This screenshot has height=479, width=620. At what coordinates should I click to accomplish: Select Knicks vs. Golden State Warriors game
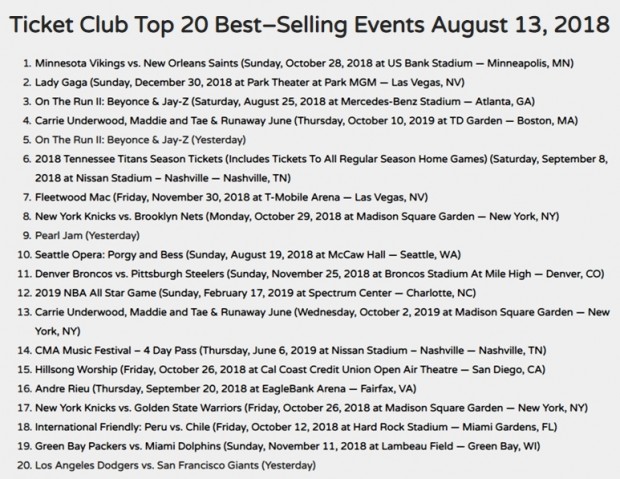(x=311, y=408)
